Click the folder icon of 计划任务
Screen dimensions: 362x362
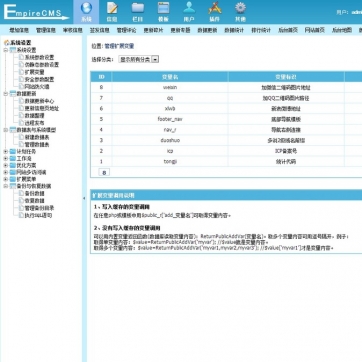(13, 152)
